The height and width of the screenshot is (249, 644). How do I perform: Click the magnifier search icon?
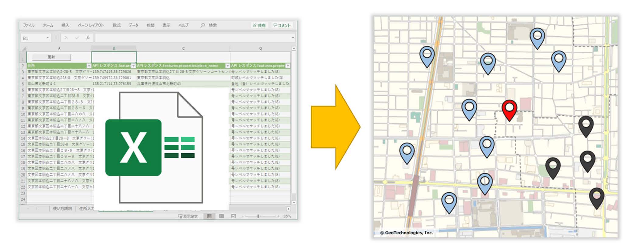tap(202, 25)
